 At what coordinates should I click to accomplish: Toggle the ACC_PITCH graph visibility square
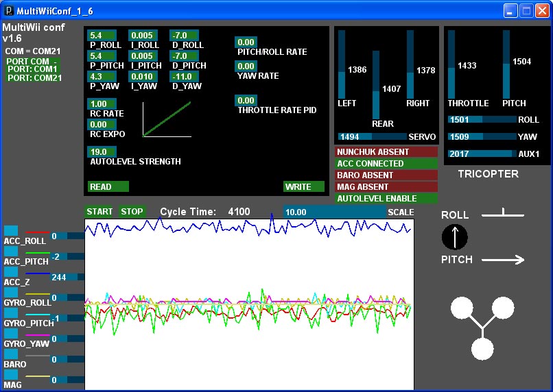10,252
